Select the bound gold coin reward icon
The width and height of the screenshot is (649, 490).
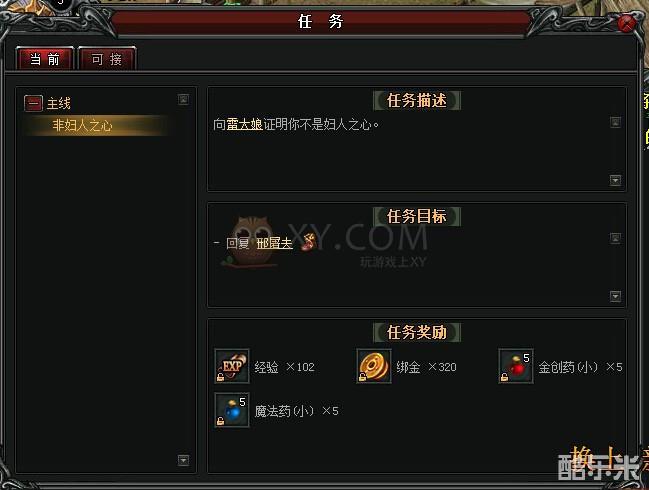pyautogui.click(x=374, y=366)
